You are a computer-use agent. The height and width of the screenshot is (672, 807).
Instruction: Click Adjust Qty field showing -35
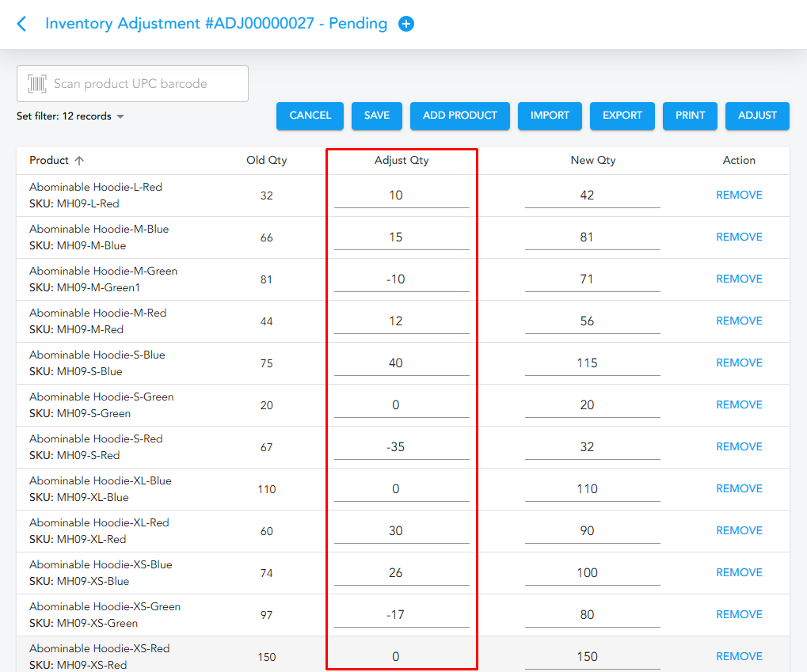click(x=402, y=447)
